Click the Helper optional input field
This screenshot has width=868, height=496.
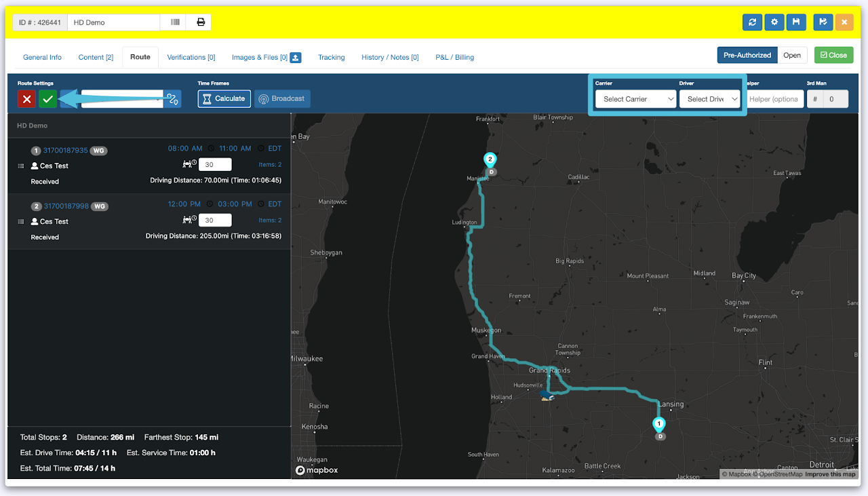[x=774, y=99]
